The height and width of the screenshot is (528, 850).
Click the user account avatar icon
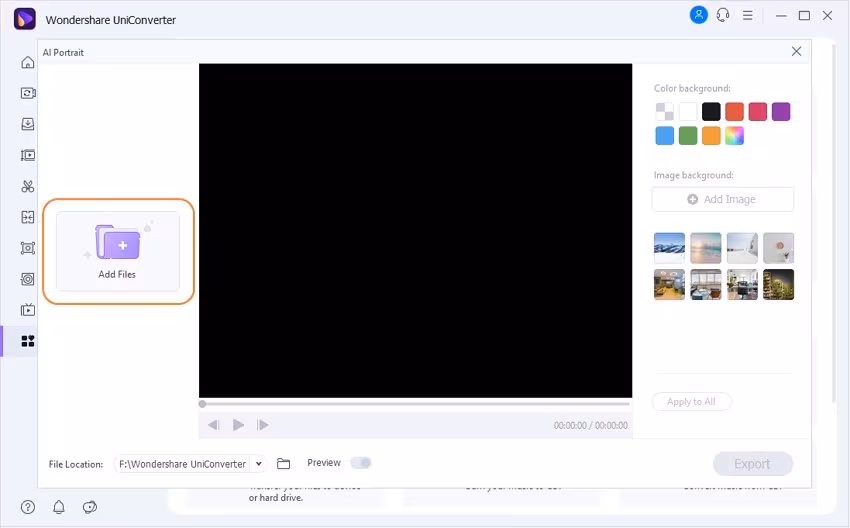[698, 15]
